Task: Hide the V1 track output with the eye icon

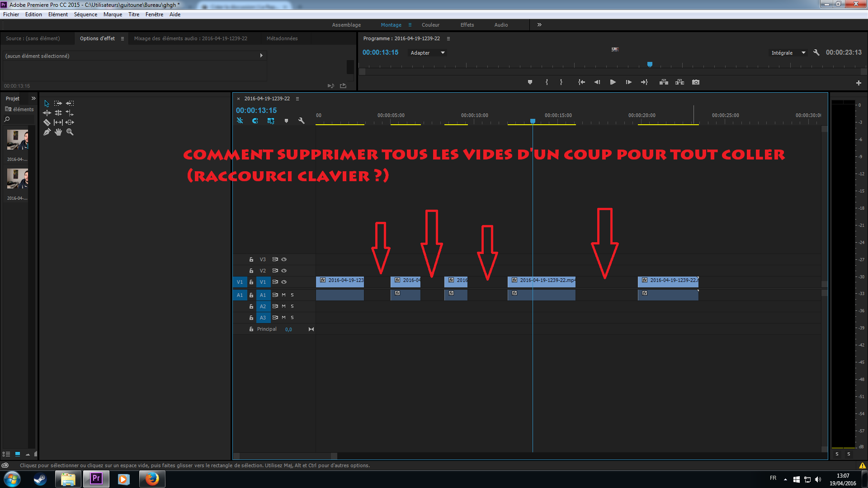Action: 283,282
